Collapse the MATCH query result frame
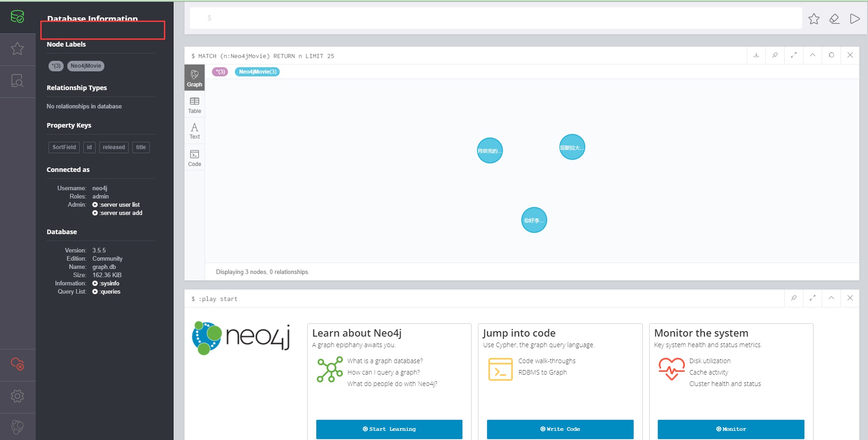 [x=812, y=55]
